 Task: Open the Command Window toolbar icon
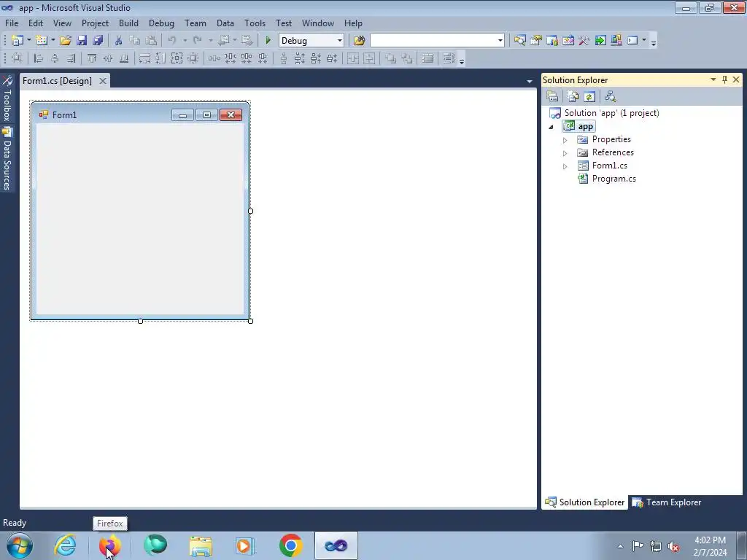pos(632,41)
